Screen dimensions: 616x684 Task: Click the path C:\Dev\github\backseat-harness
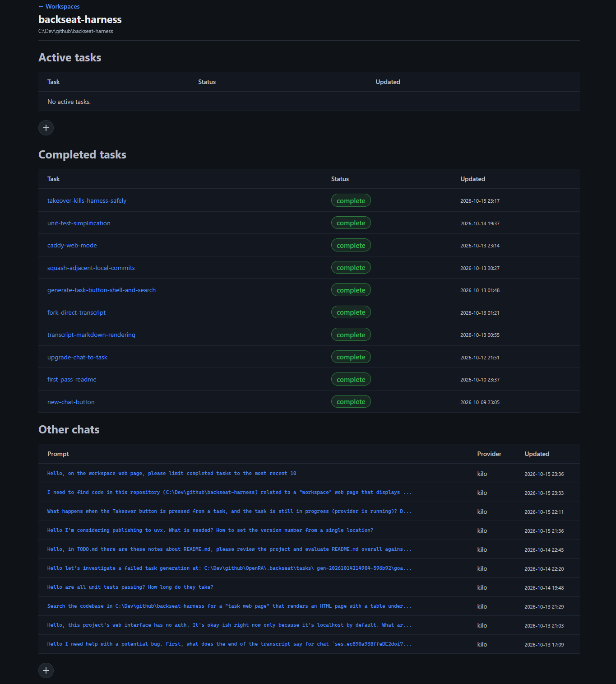[76, 31]
